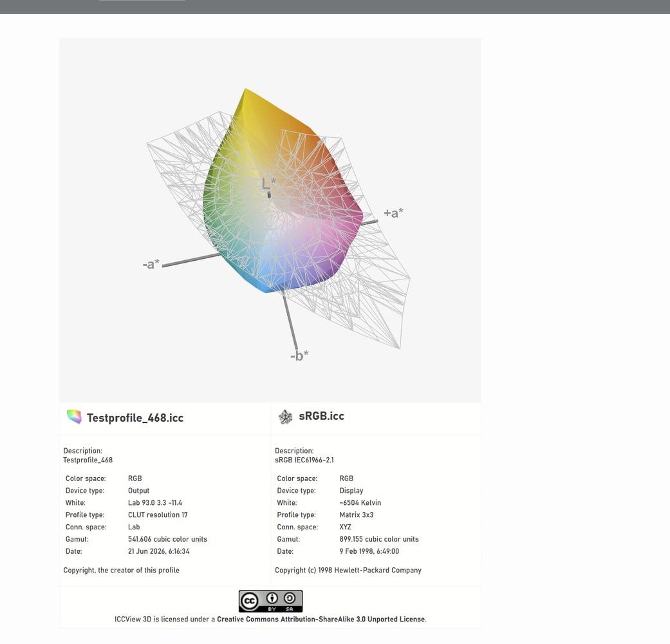The image size is (670, 644).
Task: Click the 'XYZ' connection space value
Action: click(345, 527)
